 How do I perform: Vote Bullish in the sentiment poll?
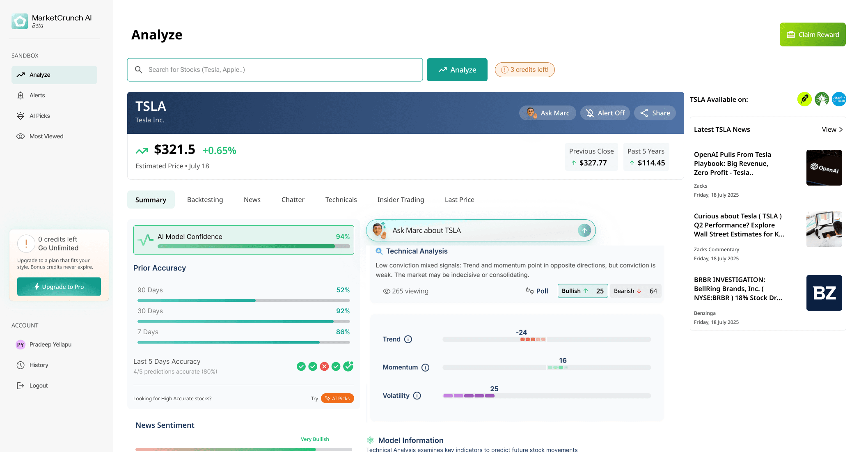(582, 291)
